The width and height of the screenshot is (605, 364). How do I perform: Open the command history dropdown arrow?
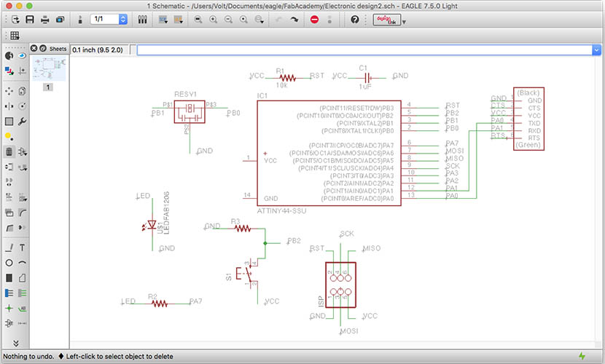597,50
